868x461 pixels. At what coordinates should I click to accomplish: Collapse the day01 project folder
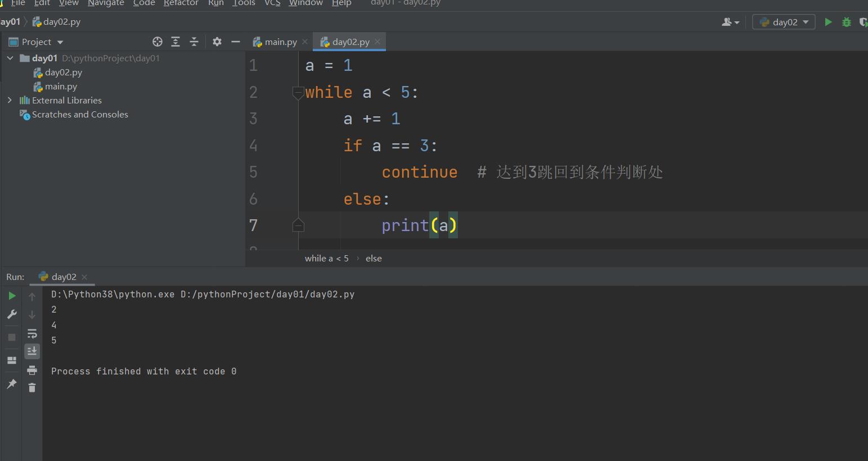coord(10,58)
